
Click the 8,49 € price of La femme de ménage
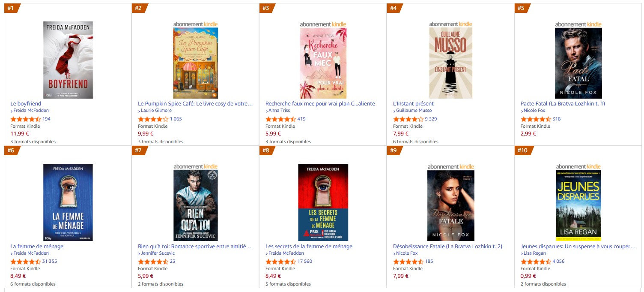[18, 276]
